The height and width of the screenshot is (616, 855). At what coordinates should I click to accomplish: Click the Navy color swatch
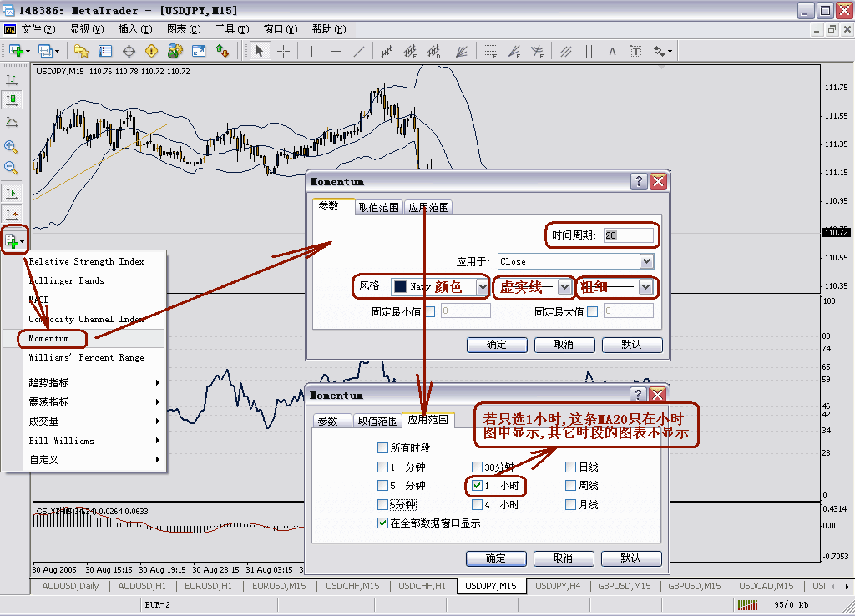[x=400, y=287]
